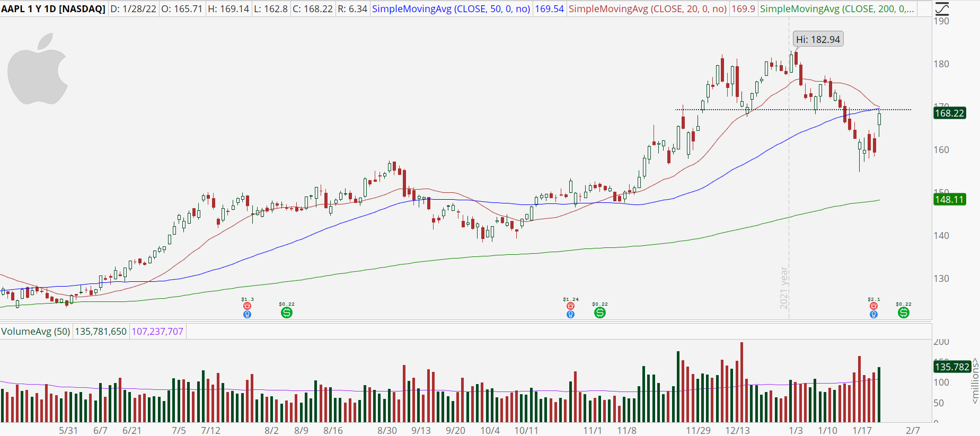
Task: Click the 2021 year marker label
Action: [x=784, y=288]
